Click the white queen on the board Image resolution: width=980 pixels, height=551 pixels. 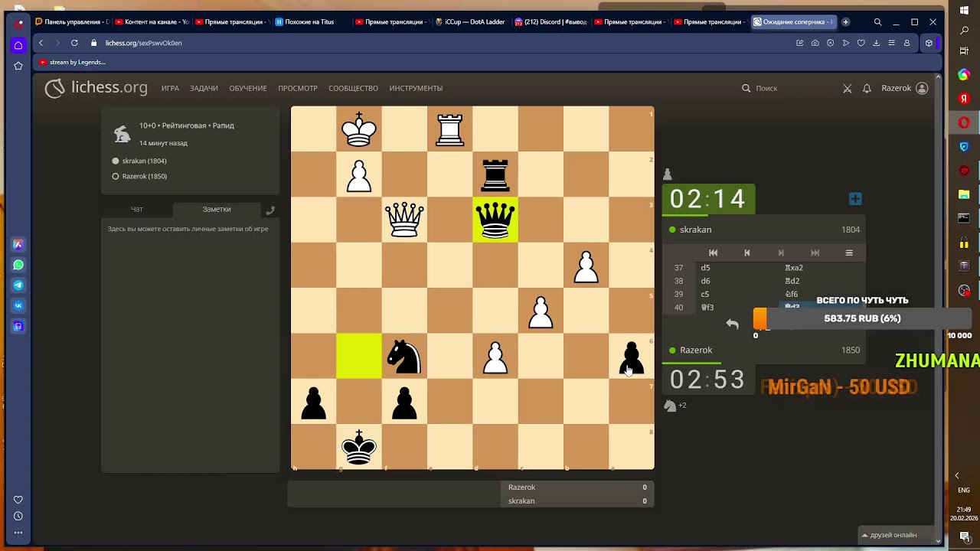(x=404, y=220)
